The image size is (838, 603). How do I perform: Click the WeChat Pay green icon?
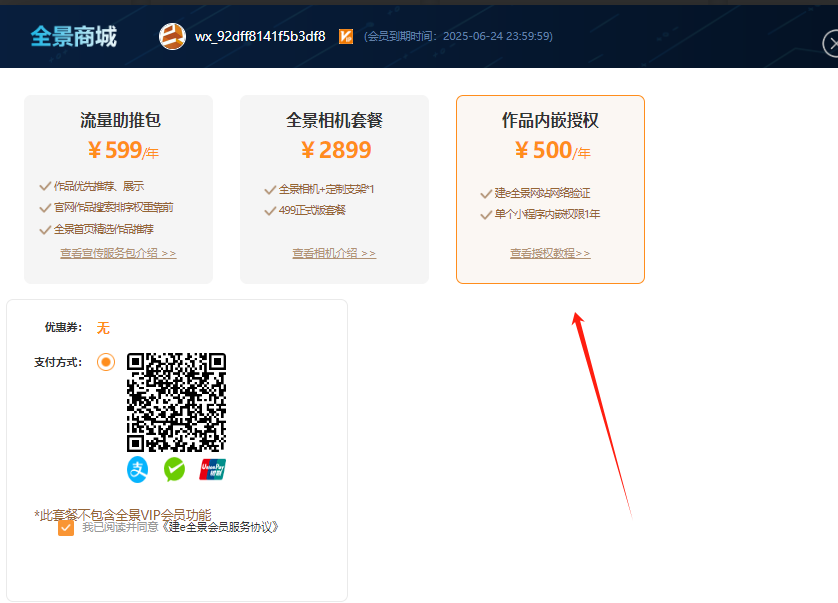[x=174, y=470]
